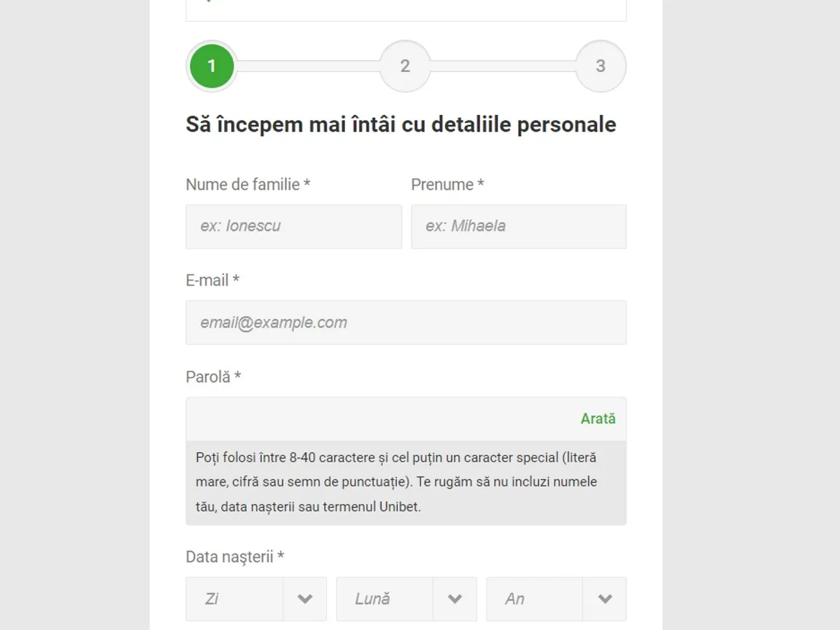The width and height of the screenshot is (840, 630).
Task: Jump to step 3 circle
Action: 601,66
